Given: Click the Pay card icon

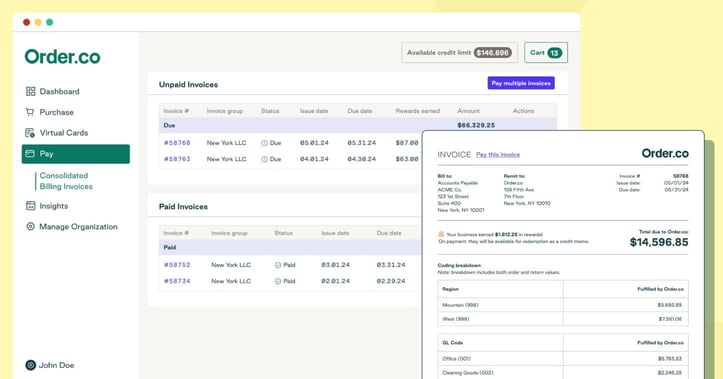Looking at the screenshot, I should 30,154.
